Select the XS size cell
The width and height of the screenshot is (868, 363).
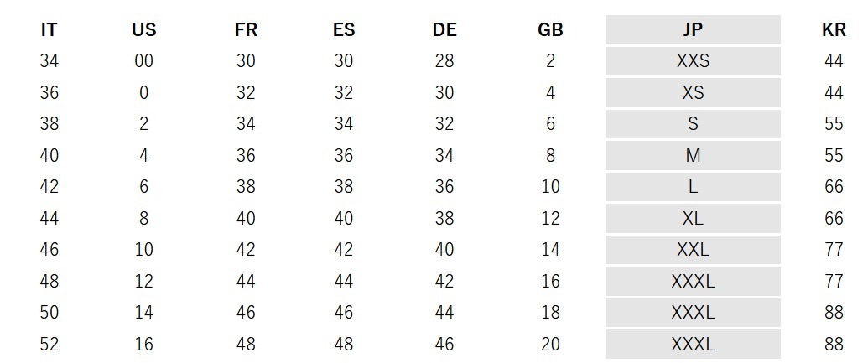click(693, 92)
